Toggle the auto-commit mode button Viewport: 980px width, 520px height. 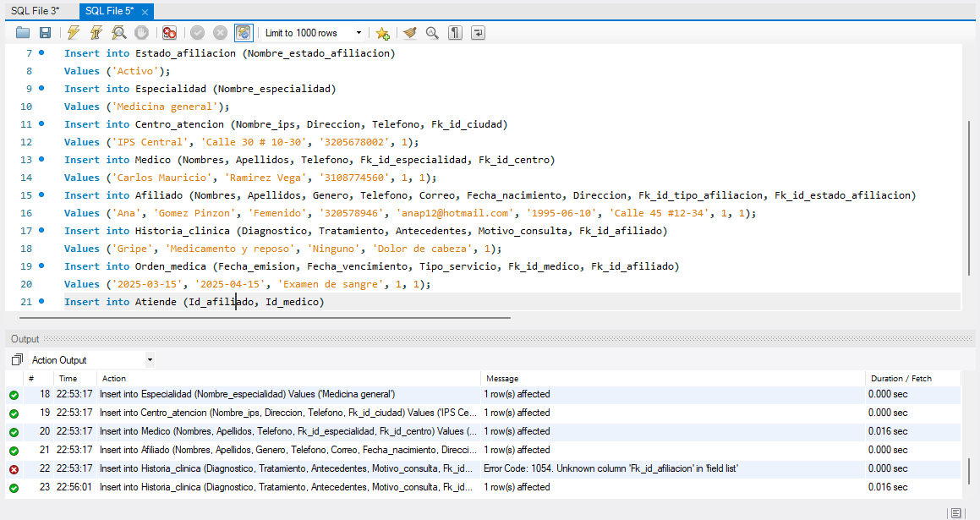pyautogui.click(x=244, y=33)
